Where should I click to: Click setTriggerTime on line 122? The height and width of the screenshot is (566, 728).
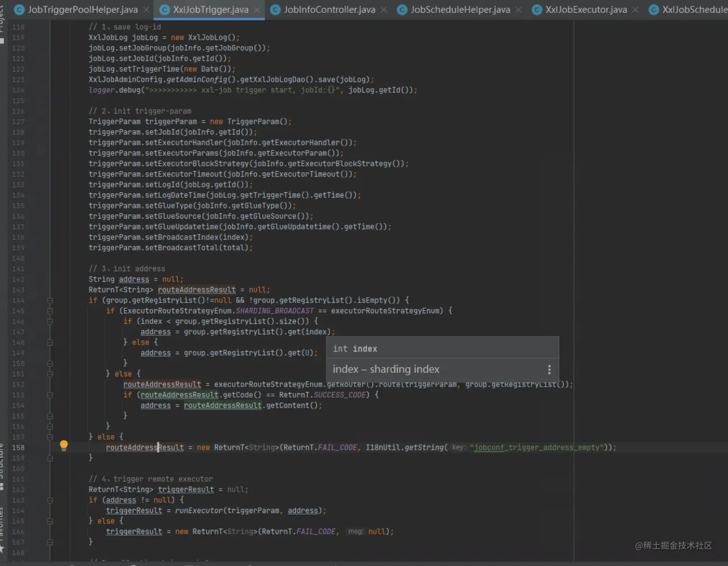click(149, 69)
